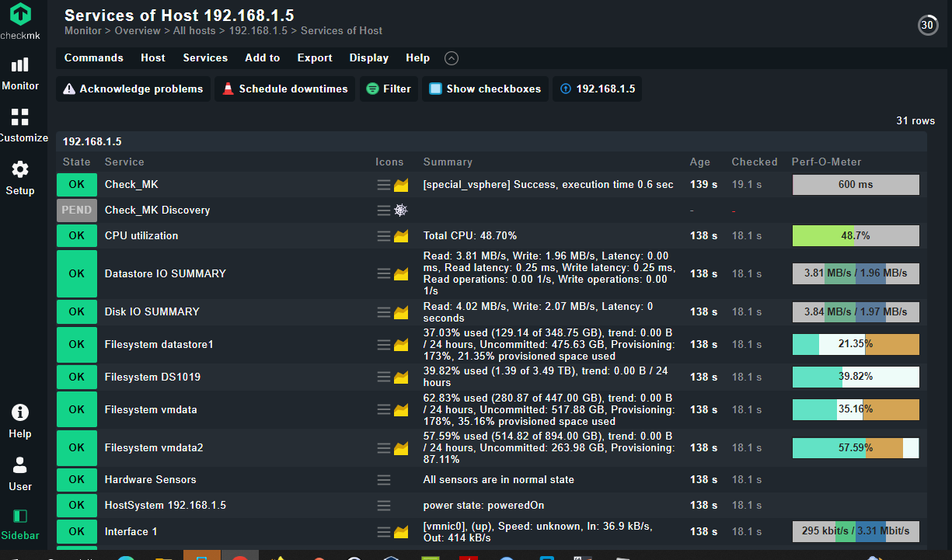The image size is (952, 560).
Task: Open action menu for Filesystem vmdata
Action: coord(384,410)
